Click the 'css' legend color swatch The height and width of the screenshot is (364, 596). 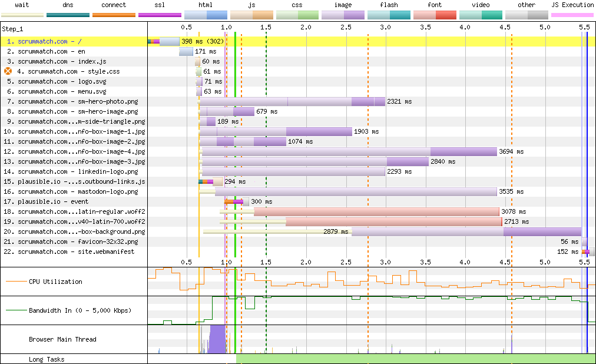tap(297, 15)
